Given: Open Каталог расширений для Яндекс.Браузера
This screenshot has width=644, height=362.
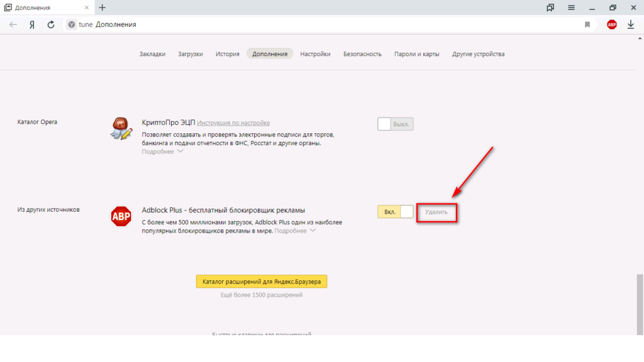Looking at the screenshot, I should [262, 282].
